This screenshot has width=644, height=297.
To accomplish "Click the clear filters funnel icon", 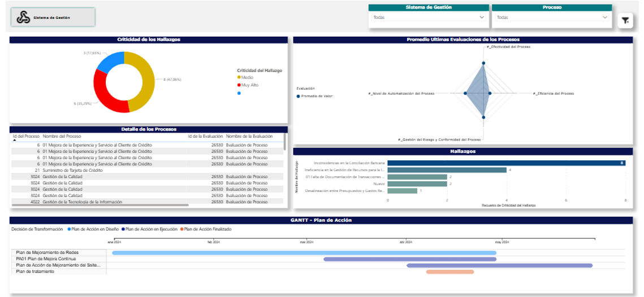I will point(625,20).
